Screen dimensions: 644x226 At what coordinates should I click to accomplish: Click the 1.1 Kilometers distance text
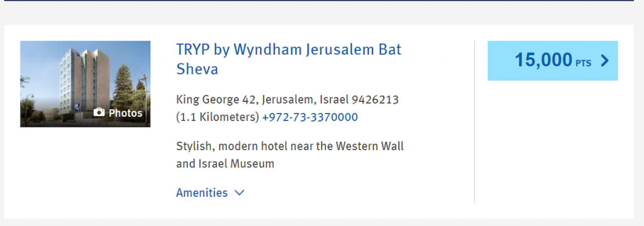pos(218,117)
